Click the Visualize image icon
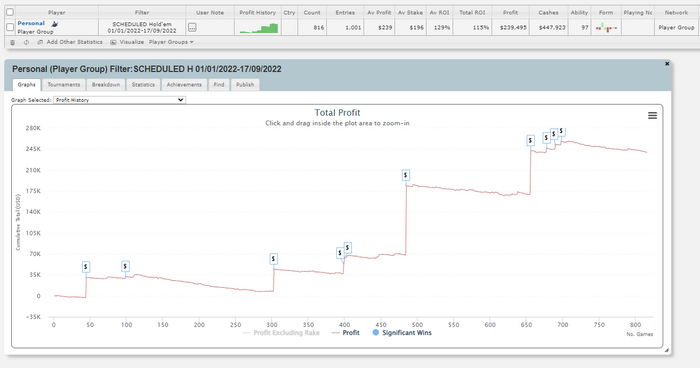Image resolution: width=700 pixels, height=368 pixels. pos(113,42)
